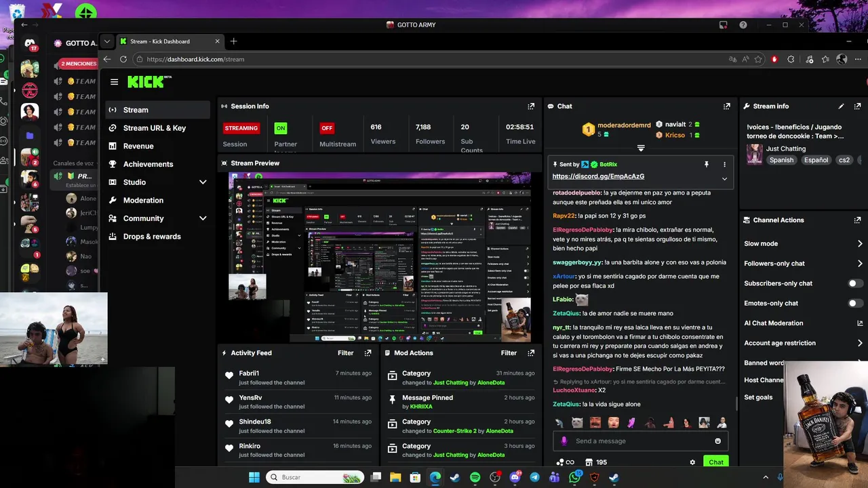Select Stream in the sidebar
Image resolution: width=868 pixels, height=488 pixels.
(157, 110)
